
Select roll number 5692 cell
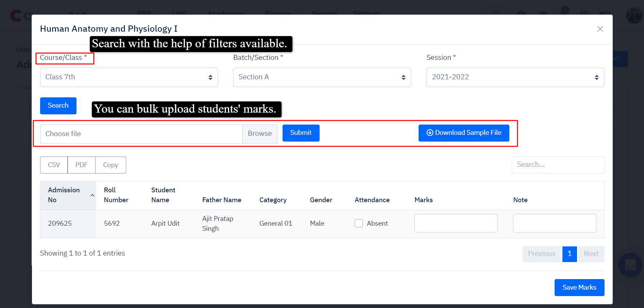(120, 224)
